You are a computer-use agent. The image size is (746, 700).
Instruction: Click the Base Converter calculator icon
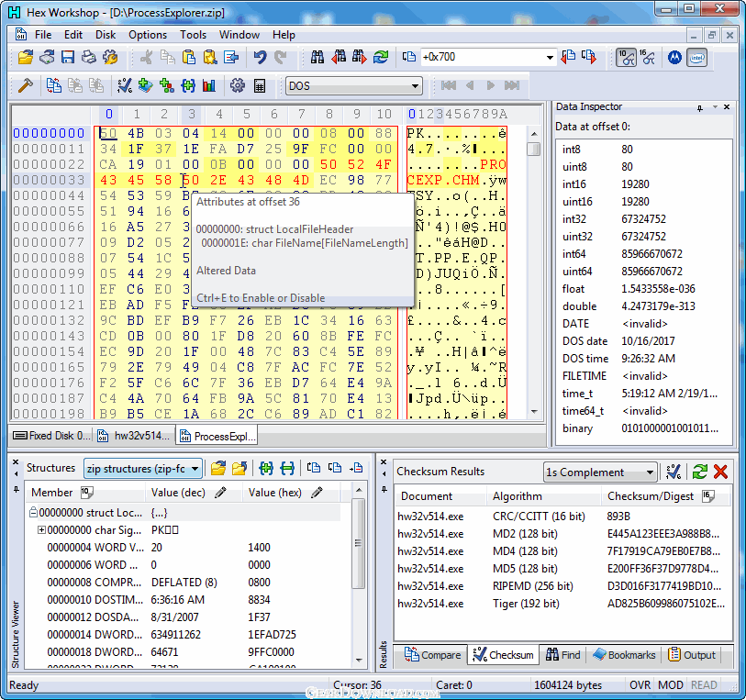coord(260,85)
